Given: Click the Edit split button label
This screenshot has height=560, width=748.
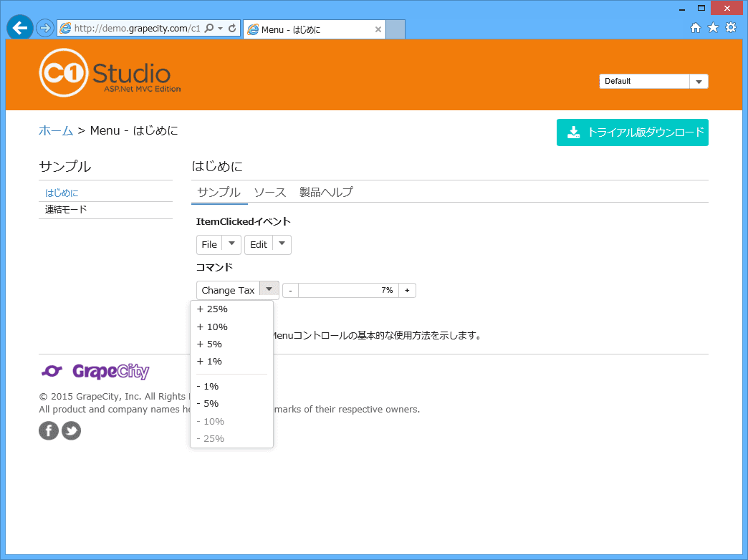Looking at the screenshot, I should (259, 245).
